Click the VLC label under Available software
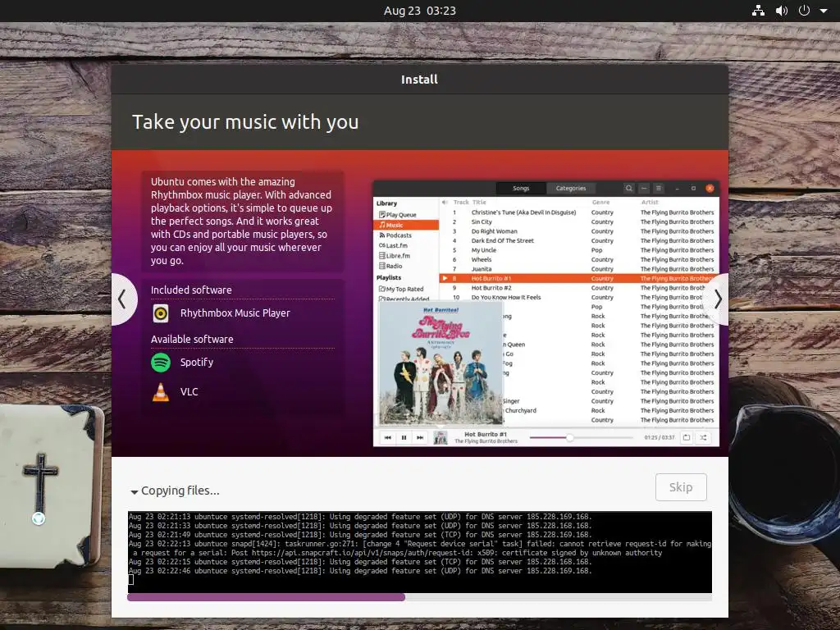This screenshot has width=840, height=630. pos(189,391)
